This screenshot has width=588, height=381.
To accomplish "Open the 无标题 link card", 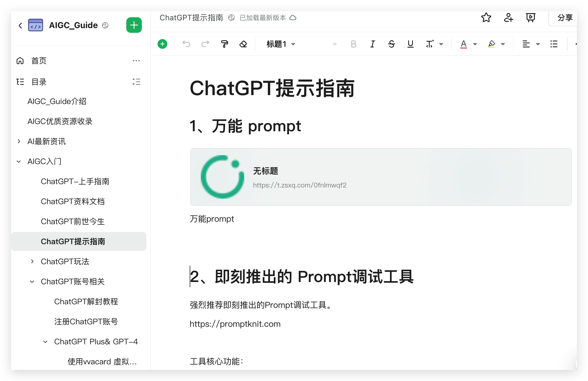I will click(x=381, y=177).
